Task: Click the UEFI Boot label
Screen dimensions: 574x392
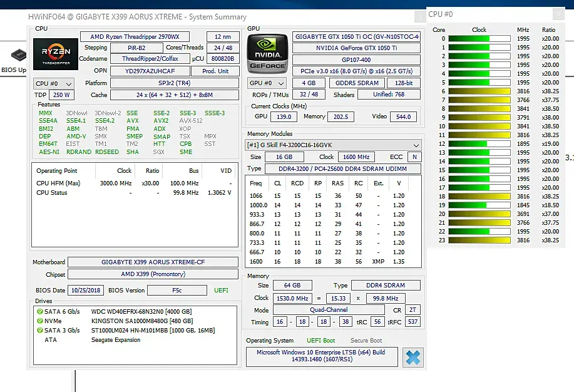Action: [320, 341]
